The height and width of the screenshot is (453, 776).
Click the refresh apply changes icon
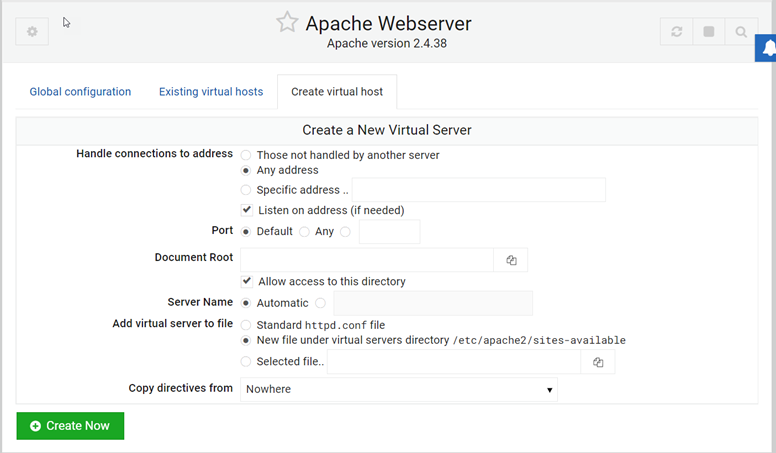pos(677,32)
